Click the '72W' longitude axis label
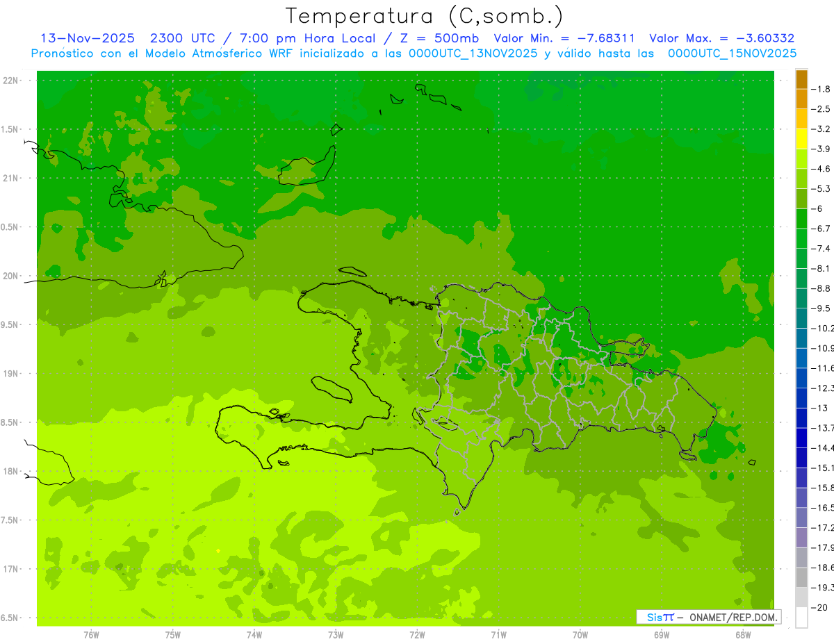The width and height of the screenshot is (834, 644). tap(417, 635)
